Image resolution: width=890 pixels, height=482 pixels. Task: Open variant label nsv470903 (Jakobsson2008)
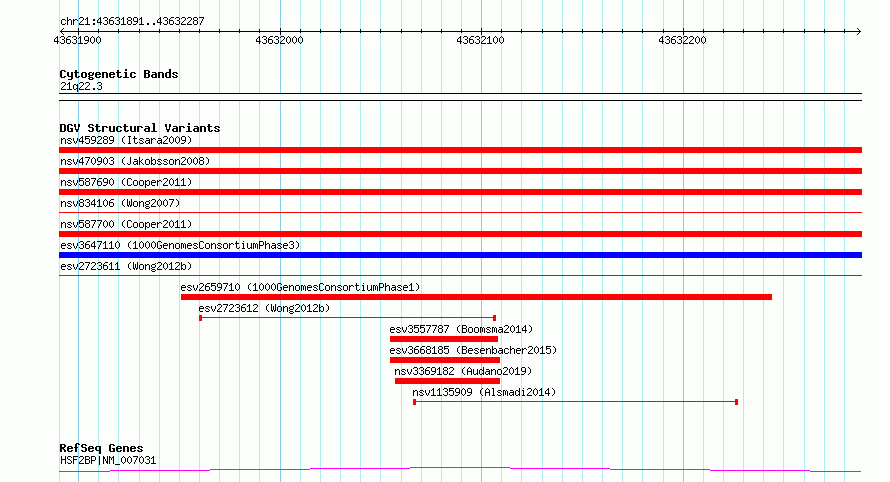(135, 161)
